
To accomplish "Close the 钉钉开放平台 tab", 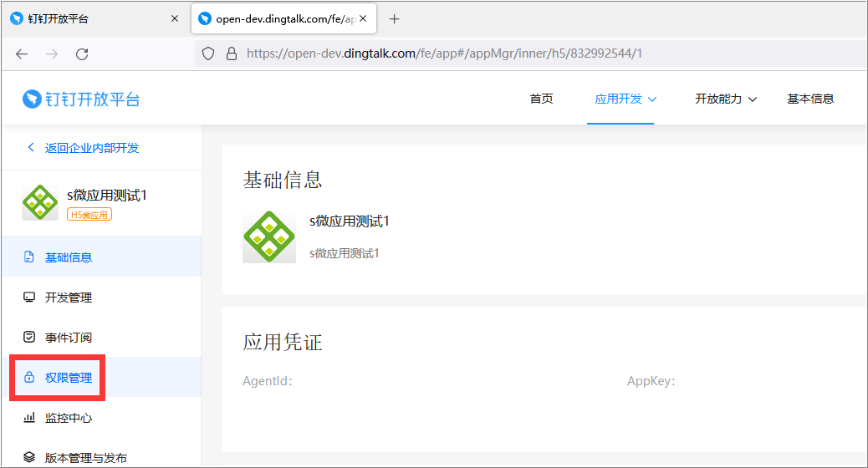I will pyautogui.click(x=175, y=19).
